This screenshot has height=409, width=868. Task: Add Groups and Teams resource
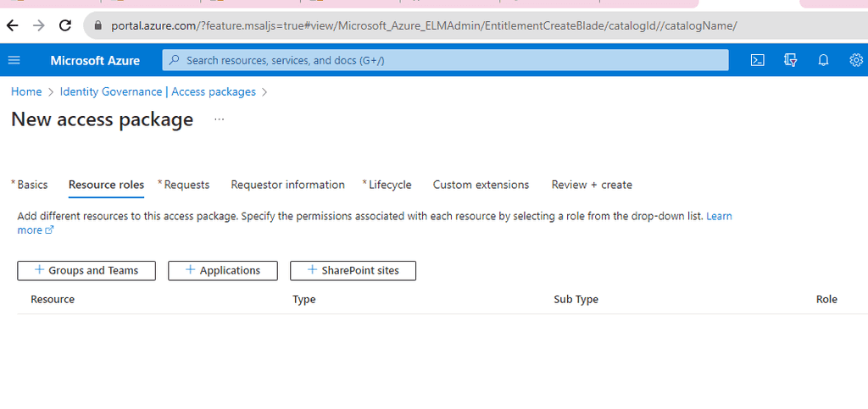(87, 270)
